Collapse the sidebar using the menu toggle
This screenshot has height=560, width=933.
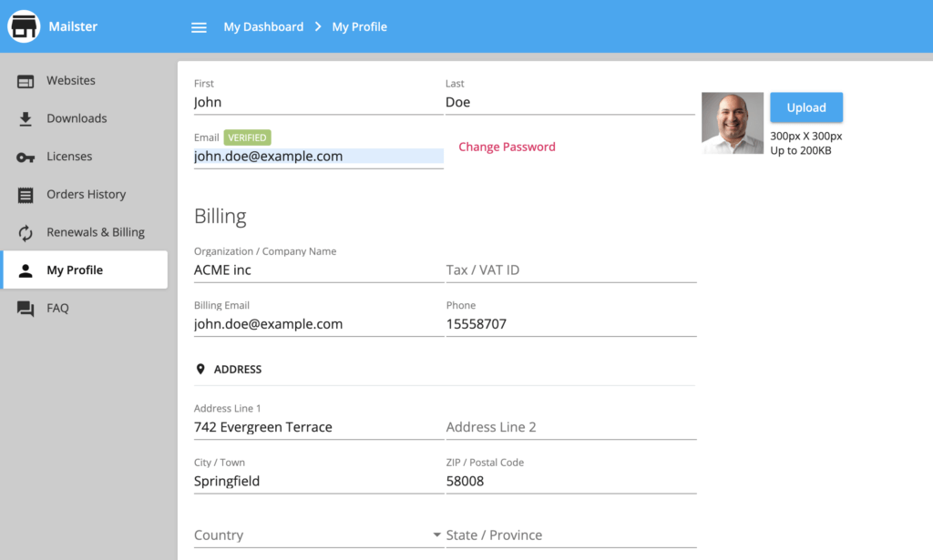[199, 26]
